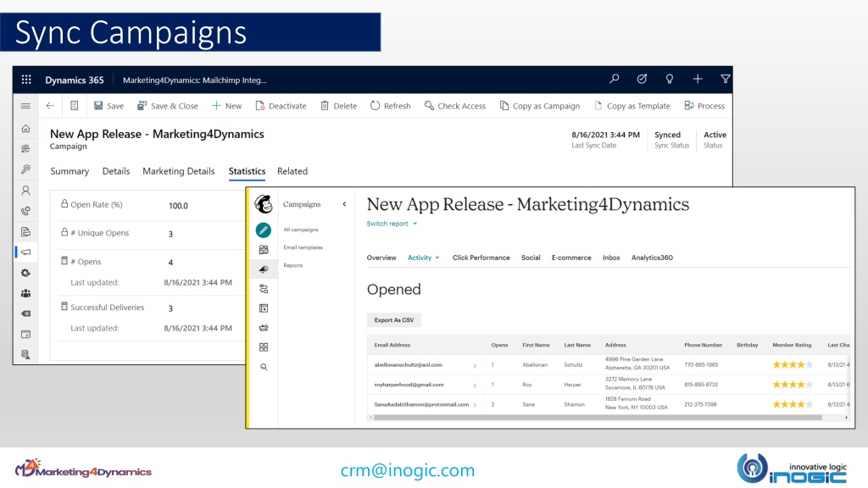Screen dimensions: 868x488
Task: Create a New record from the command bar
Action: (x=227, y=106)
